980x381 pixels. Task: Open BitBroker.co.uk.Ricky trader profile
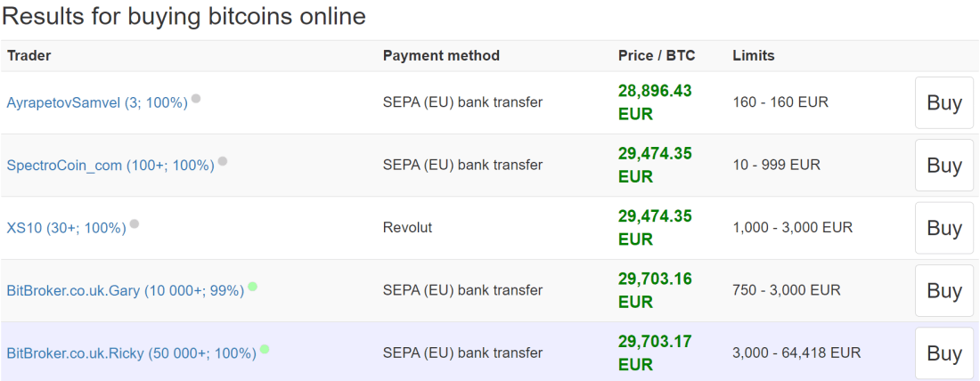point(131,353)
